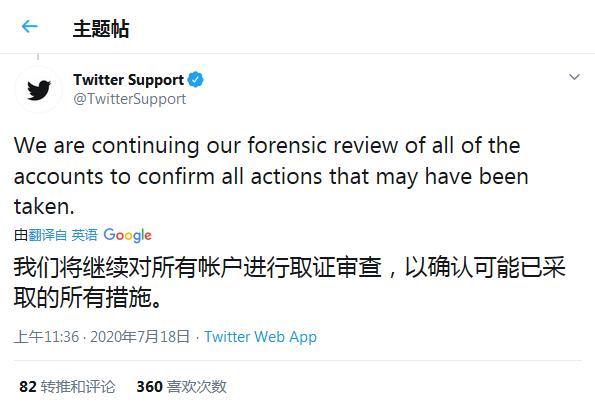
Task: Click the blue verified badge icon
Action: 196,80
